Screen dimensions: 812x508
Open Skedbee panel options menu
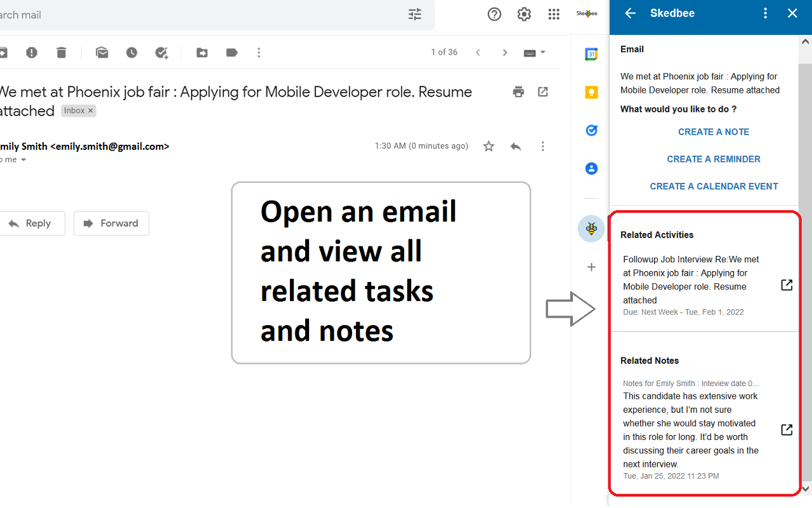coord(766,13)
